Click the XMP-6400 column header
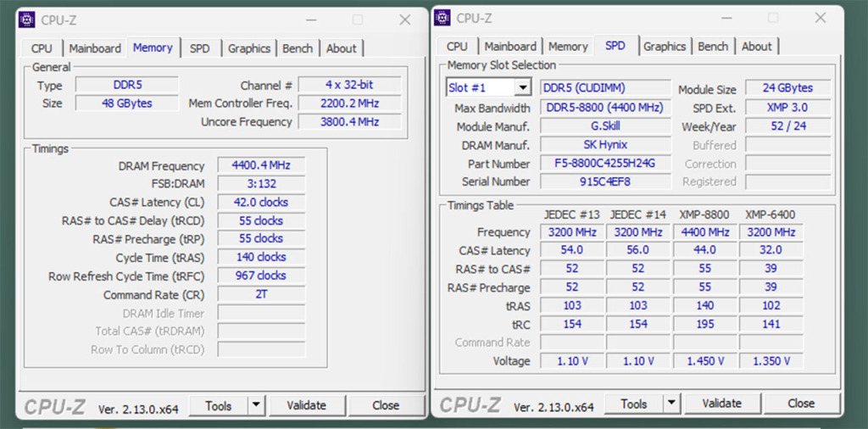This screenshot has height=429, width=868. 771,214
